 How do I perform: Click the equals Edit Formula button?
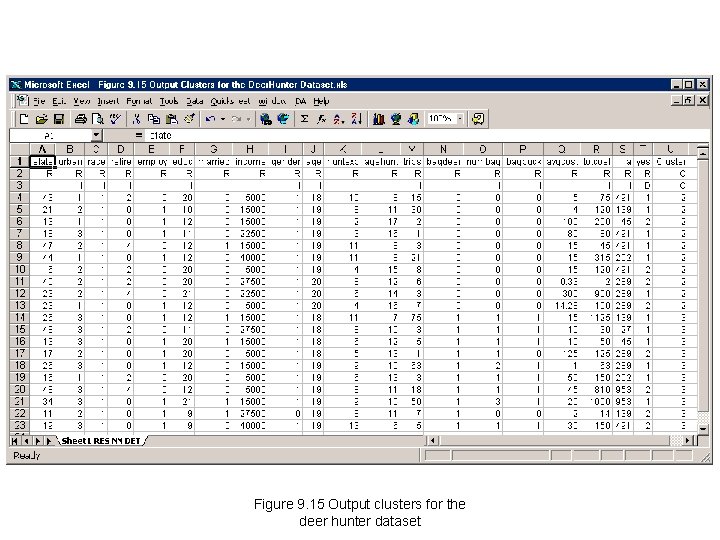[x=139, y=135]
